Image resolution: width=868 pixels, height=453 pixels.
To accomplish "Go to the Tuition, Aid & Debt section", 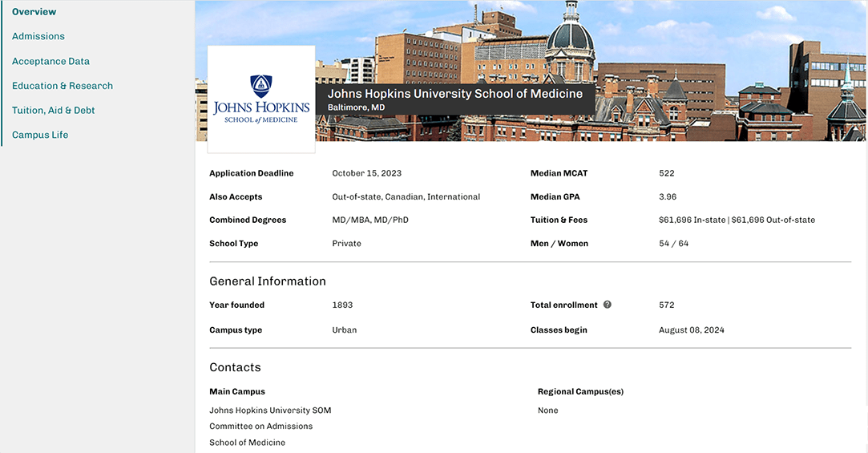I will click(54, 110).
